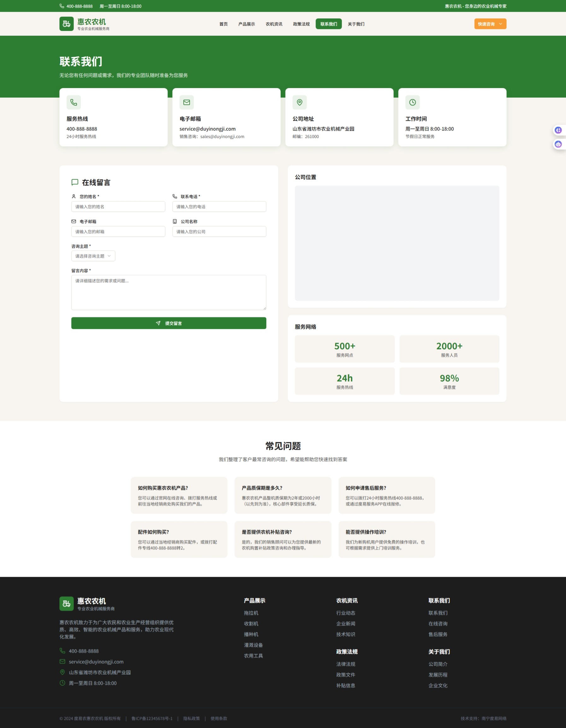The image size is (566, 728).
Task: Focus the 您的姓名 input field
Action: tap(118, 207)
